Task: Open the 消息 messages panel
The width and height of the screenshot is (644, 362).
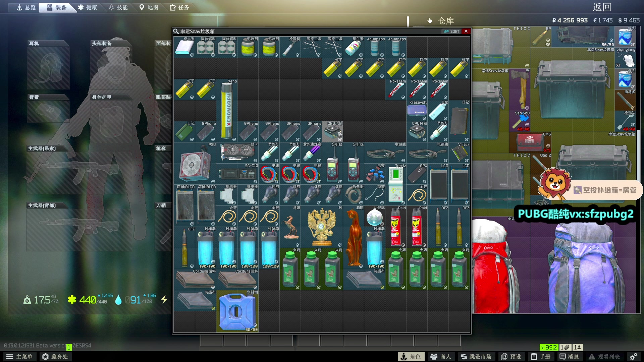Action: 570,357
